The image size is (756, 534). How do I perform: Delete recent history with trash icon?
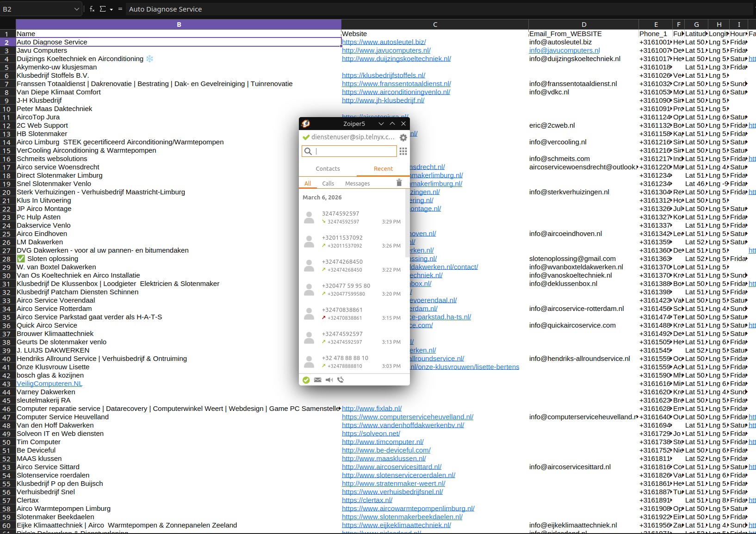399,183
